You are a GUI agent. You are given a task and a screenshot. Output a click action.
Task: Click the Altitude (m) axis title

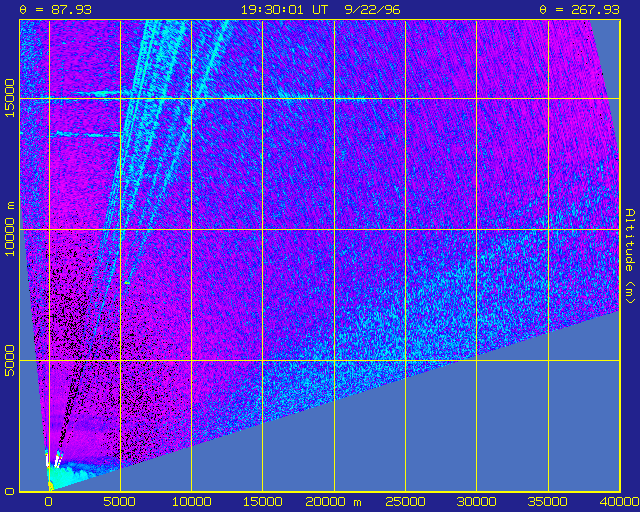[x=631, y=256]
